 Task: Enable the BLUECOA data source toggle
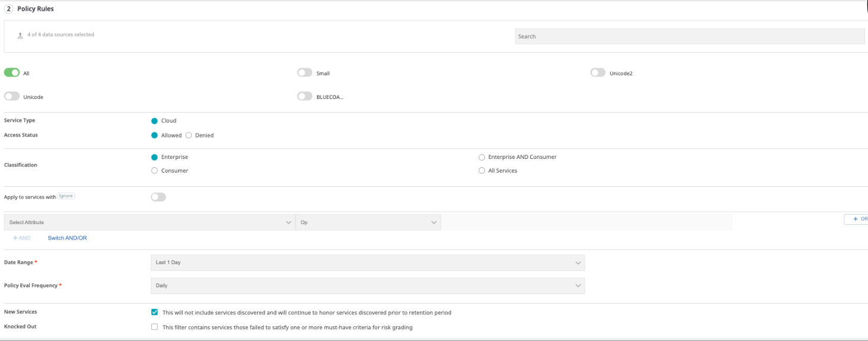(305, 96)
